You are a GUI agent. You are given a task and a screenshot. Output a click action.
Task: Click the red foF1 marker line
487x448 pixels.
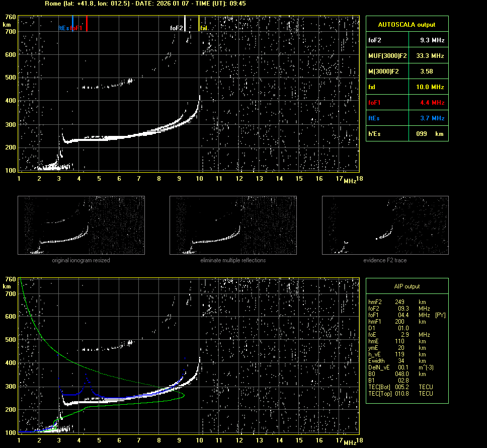pos(87,23)
